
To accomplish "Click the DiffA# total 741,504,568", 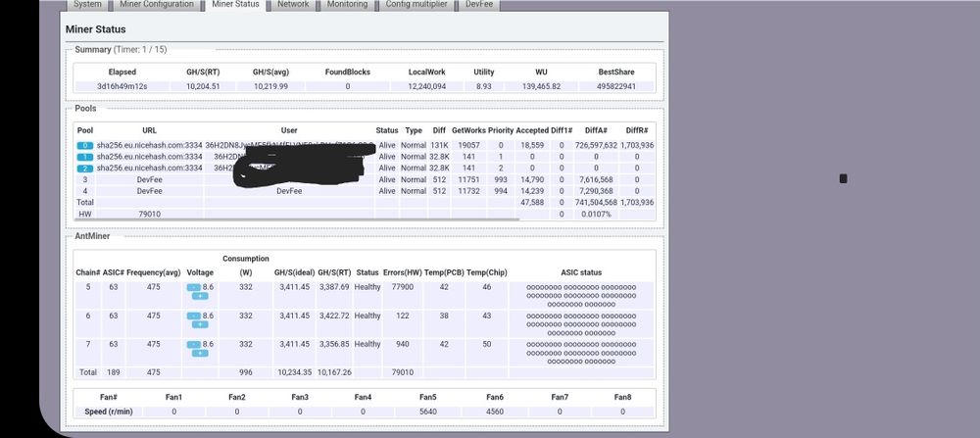I will point(596,203).
